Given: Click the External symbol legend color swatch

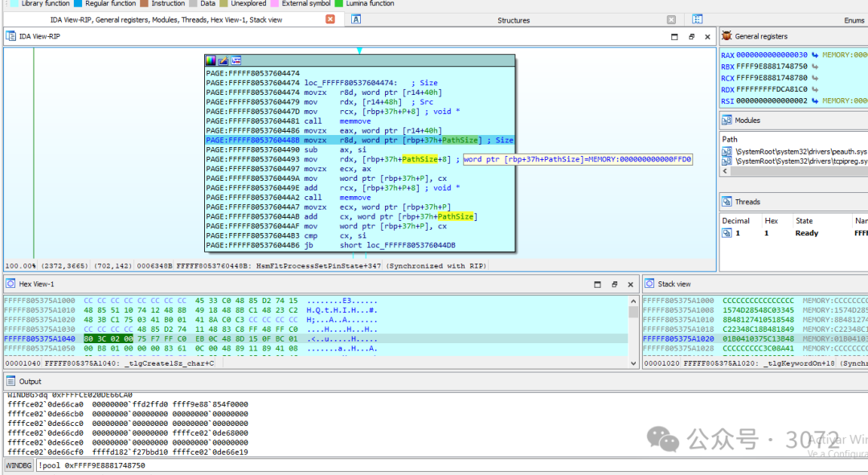Looking at the screenshot, I should (274, 3).
